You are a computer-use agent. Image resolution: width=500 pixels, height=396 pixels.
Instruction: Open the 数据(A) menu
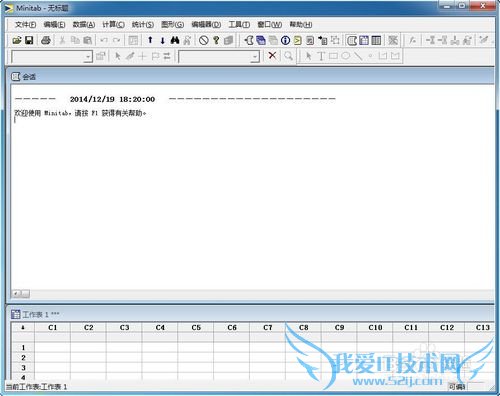pyautogui.click(x=84, y=24)
